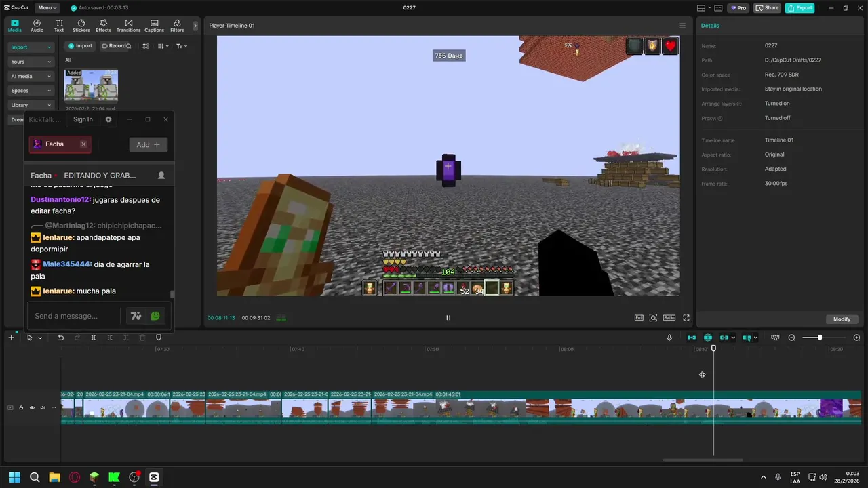Open the Pro upgrade button

[738, 8]
